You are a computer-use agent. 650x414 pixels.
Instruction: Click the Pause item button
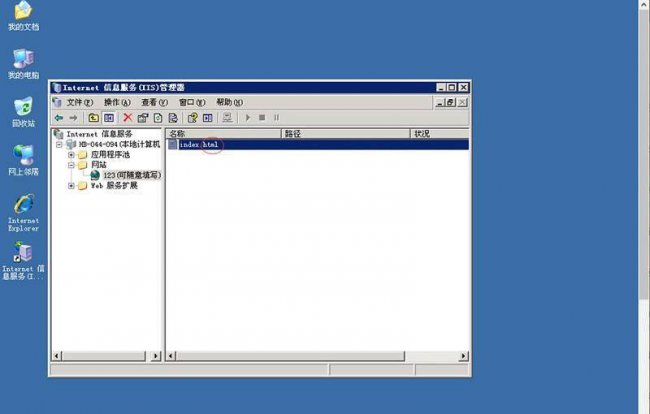276,118
